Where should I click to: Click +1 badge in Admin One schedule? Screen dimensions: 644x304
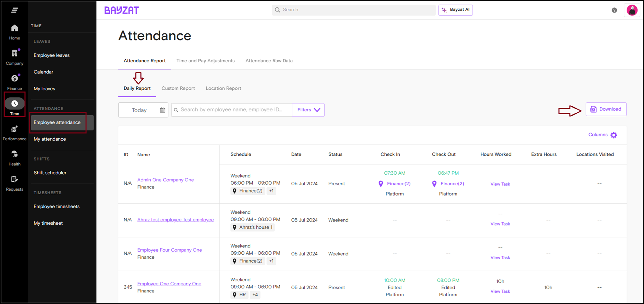click(x=272, y=191)
